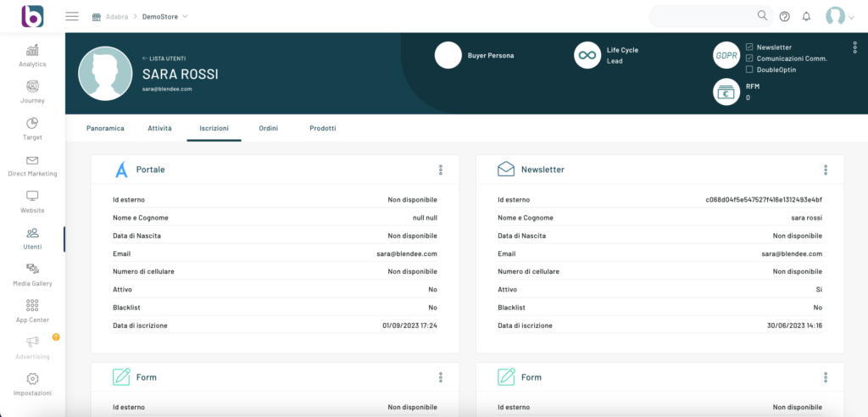This screenshot has height=417, width=868.
Task: Go to the Journey section
Action: point(32,92)
